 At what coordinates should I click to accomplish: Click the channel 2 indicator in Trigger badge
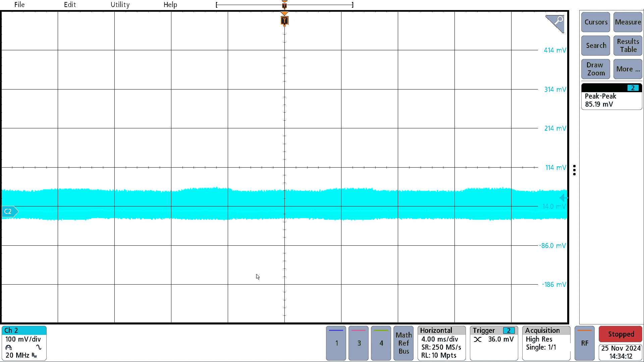[x=509, y=330]
